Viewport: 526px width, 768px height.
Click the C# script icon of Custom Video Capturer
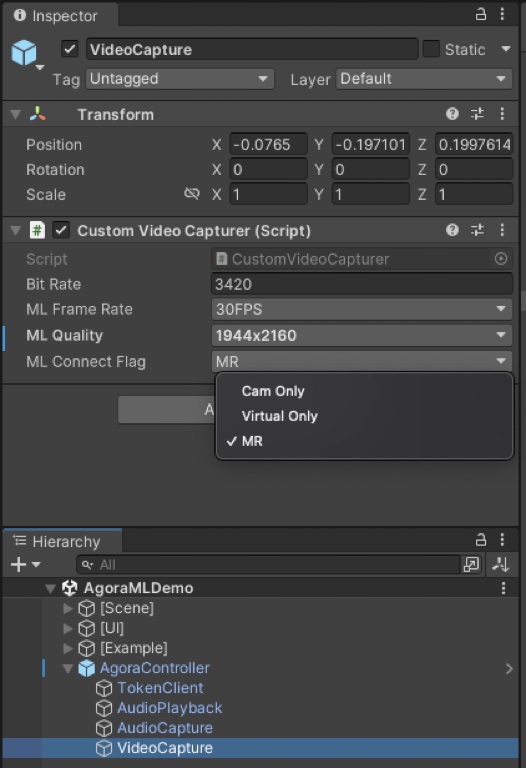pyautogui.click(x=37, y=230)
